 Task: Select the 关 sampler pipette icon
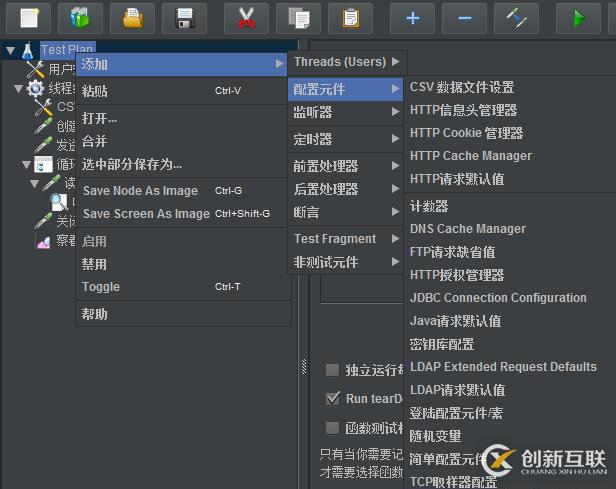pos(43,221)
